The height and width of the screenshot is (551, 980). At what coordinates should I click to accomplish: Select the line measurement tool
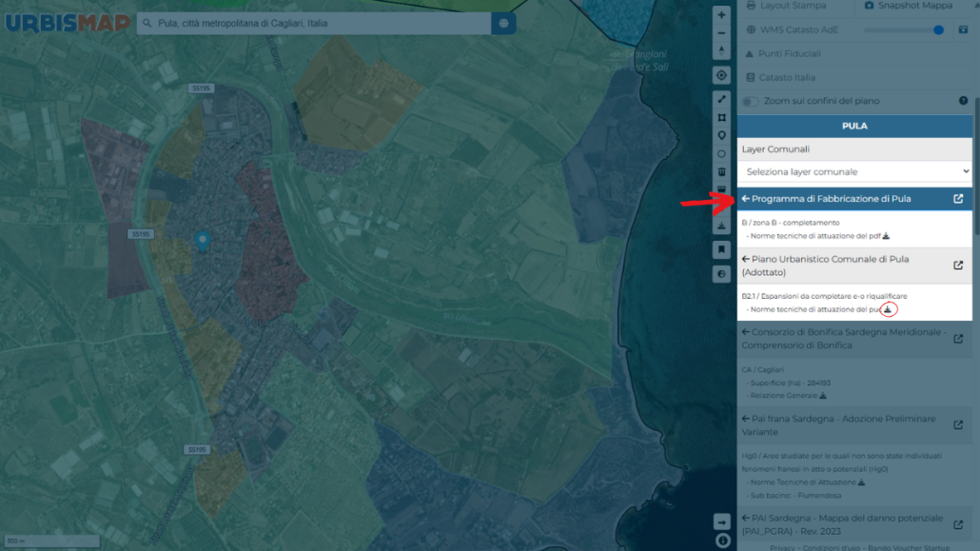pyautogui.click(x=721, y=99)
